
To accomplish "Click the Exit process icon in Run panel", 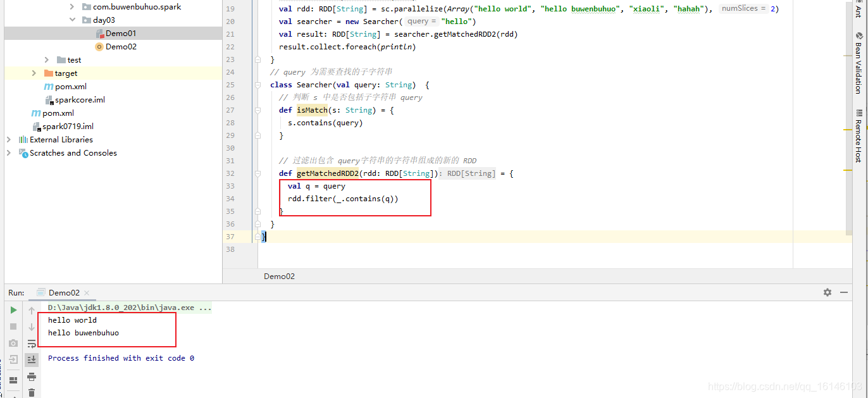I will coord(13,359).
